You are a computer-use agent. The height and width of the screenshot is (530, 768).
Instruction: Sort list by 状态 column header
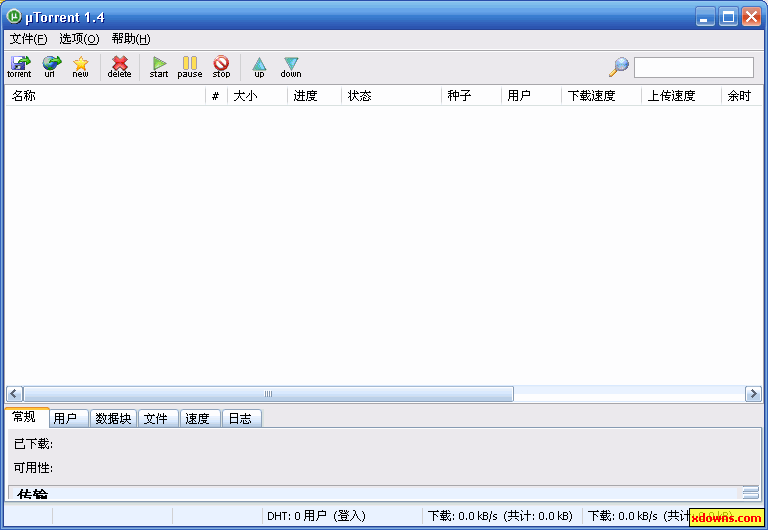pos(391,96)
